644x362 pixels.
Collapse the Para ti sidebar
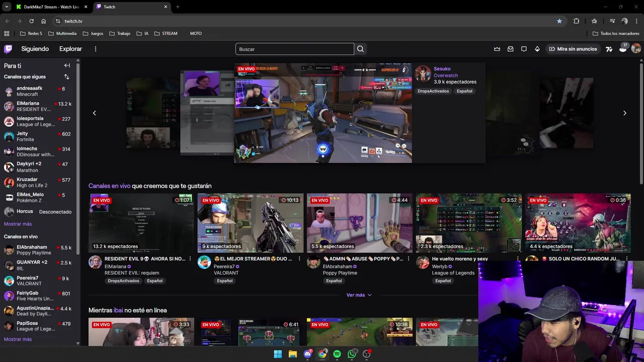[67, 65]
